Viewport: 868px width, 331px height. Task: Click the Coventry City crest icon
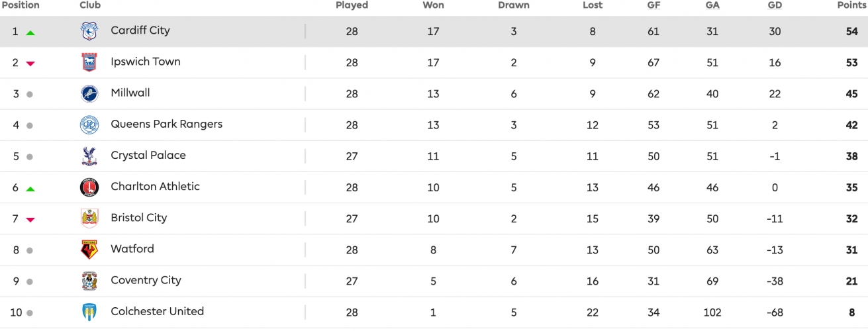(x=89, y=281)
